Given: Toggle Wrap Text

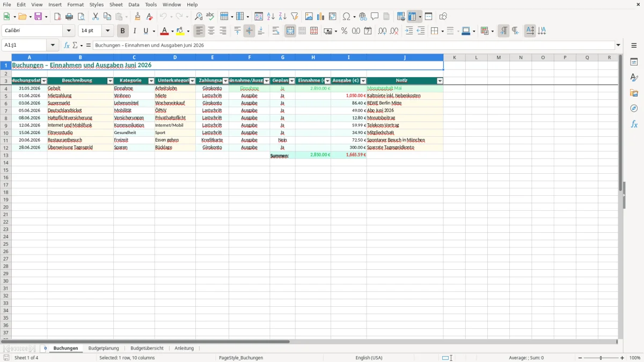Looking at the screenshot, I should [x=276, y=31].
